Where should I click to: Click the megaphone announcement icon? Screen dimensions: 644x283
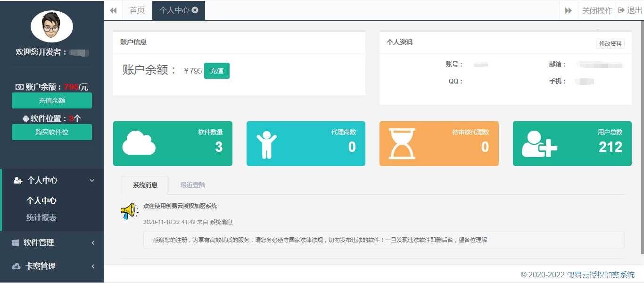[x=129, y=211]
